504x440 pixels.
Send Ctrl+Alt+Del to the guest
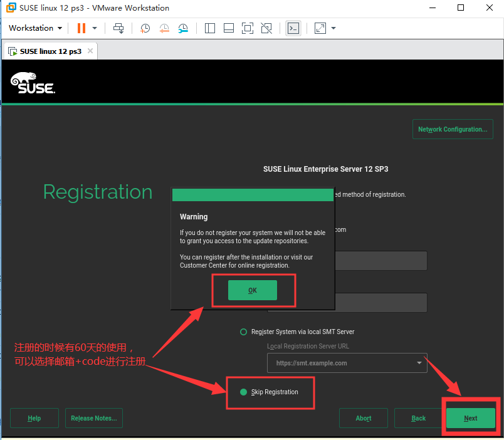coord(118,28)
